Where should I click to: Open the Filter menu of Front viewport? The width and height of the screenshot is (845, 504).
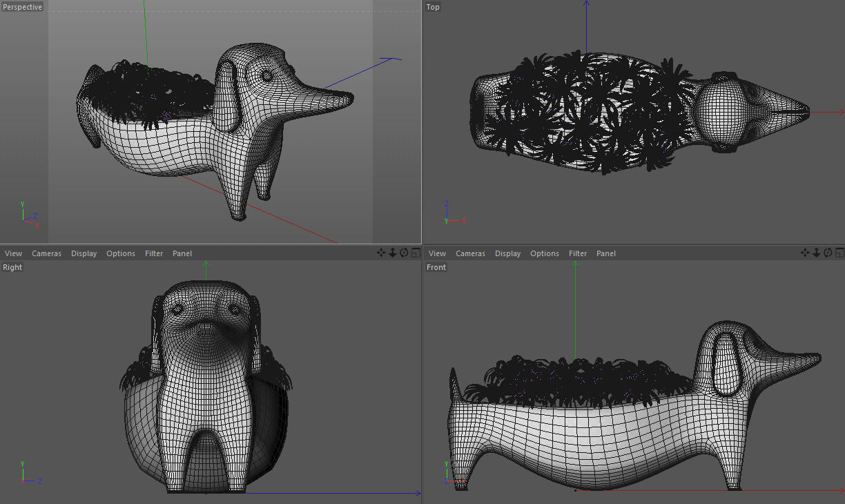coord(578,253)
